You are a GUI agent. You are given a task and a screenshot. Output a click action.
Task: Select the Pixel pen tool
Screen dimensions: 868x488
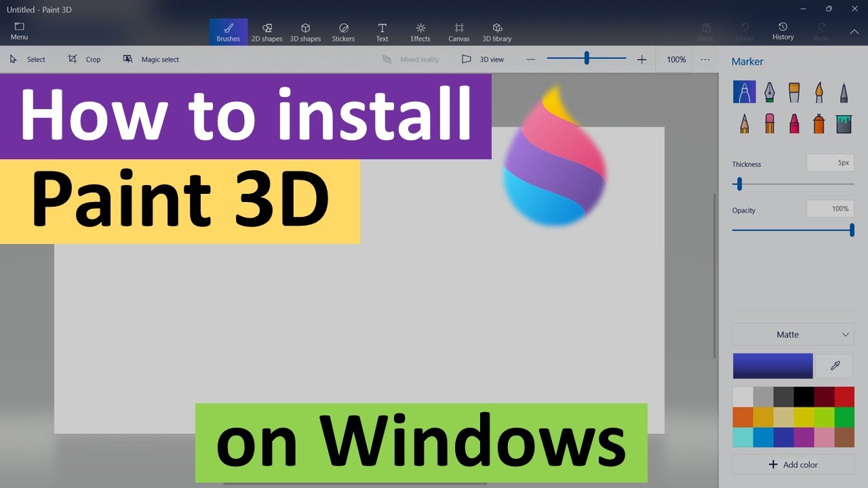(844, 91)
